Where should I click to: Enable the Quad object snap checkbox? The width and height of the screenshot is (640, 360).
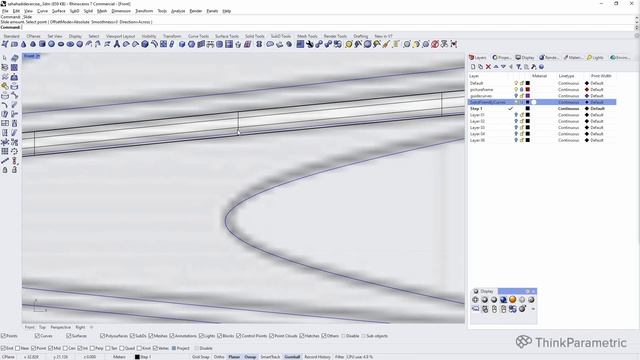pyautogui.click(x=122, y=348)
